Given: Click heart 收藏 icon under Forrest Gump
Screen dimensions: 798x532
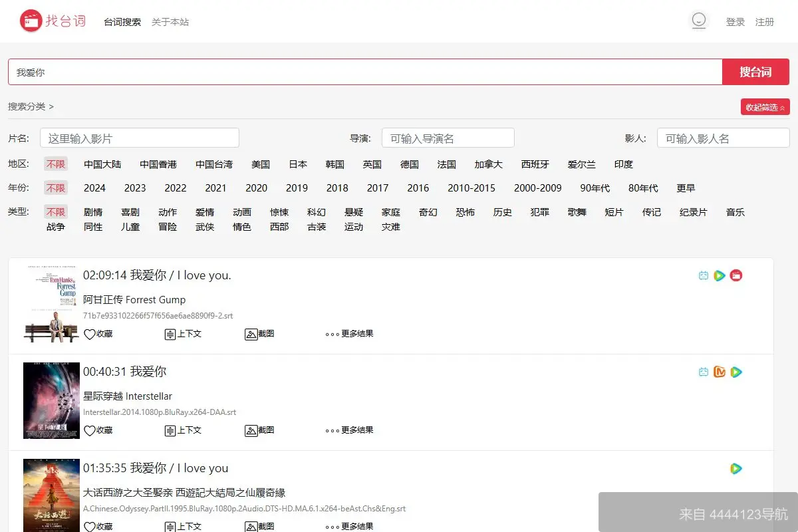Looking at the screenshot, I should [90, 334].
